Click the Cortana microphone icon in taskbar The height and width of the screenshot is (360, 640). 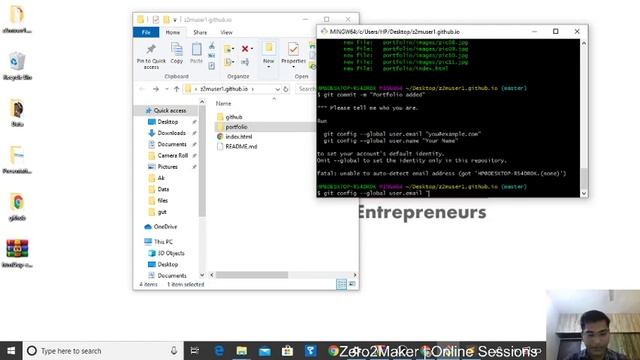pyautogui.click(x=174, y=351)
